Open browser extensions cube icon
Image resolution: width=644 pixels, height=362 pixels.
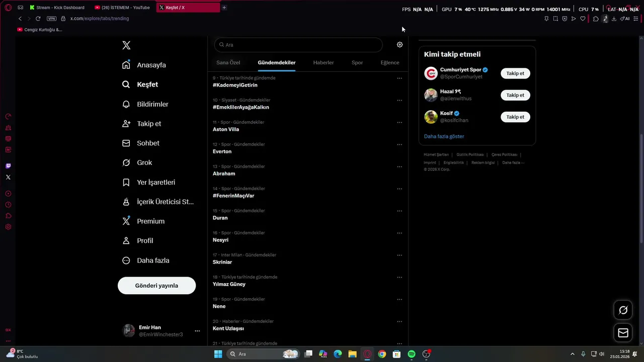click(x=596, y=19)
